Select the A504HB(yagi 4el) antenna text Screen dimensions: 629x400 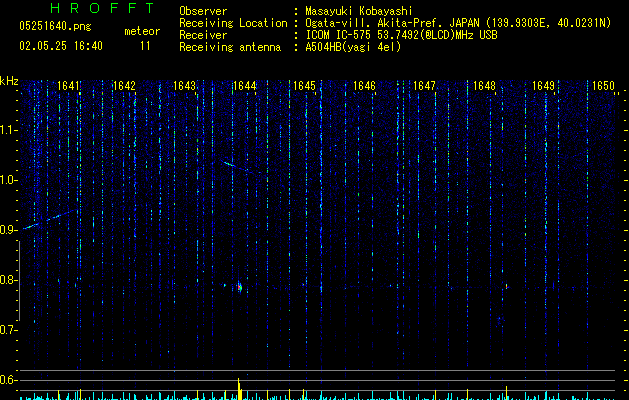[x=353, y=47]
